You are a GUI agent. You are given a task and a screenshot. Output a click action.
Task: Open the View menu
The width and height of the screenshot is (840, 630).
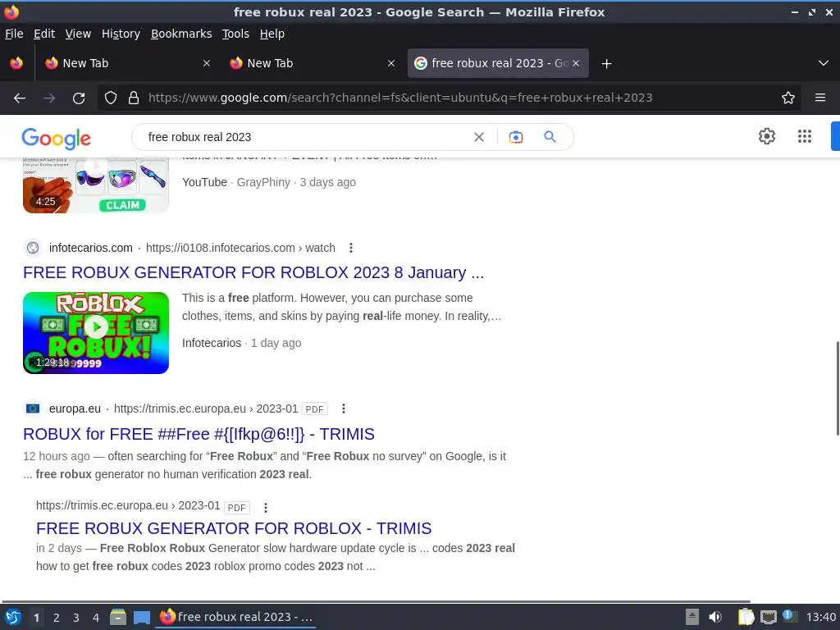(78, 34)
